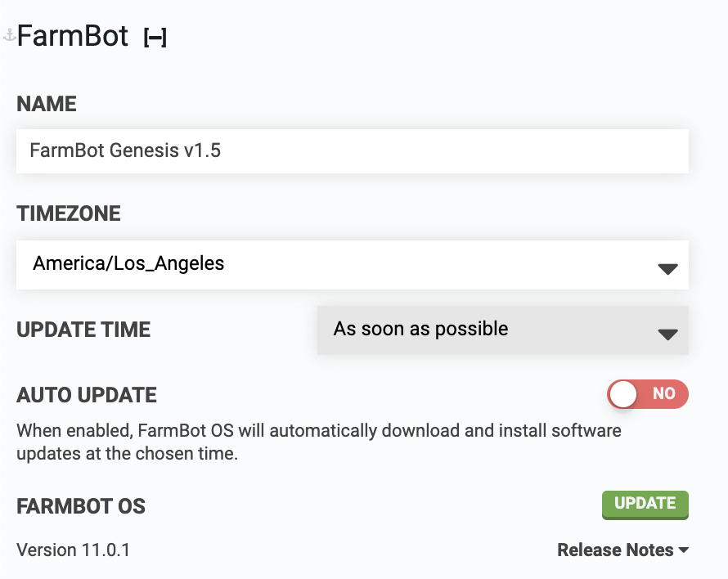The width and height of the screenshot is (728, 579).
Task: Click into the FarmBot Genesis v1.5 name field
Action: coord(352,151)
